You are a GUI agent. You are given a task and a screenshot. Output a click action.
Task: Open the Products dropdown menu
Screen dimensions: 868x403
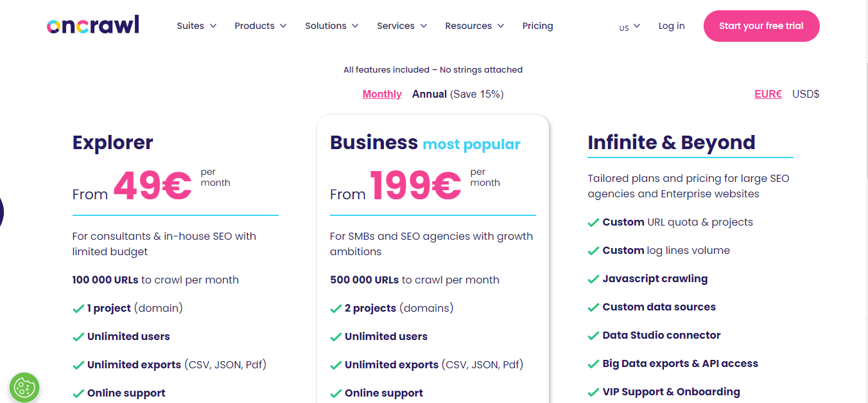click(261, 26)
